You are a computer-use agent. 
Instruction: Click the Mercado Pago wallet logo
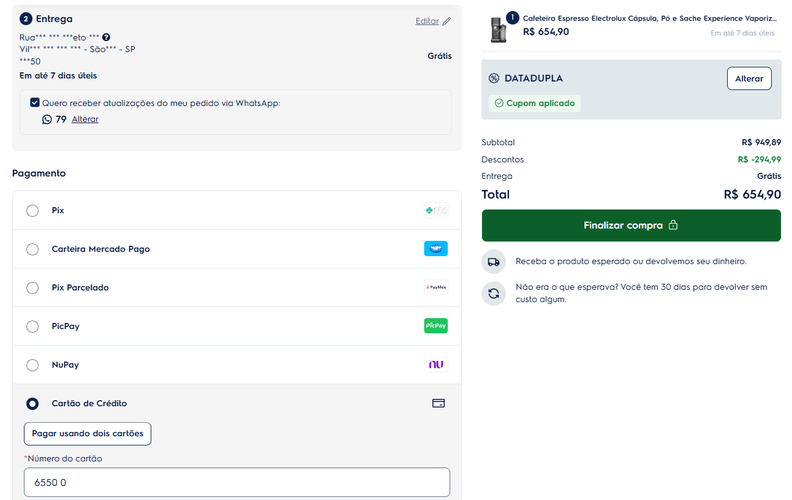[436, 248]
